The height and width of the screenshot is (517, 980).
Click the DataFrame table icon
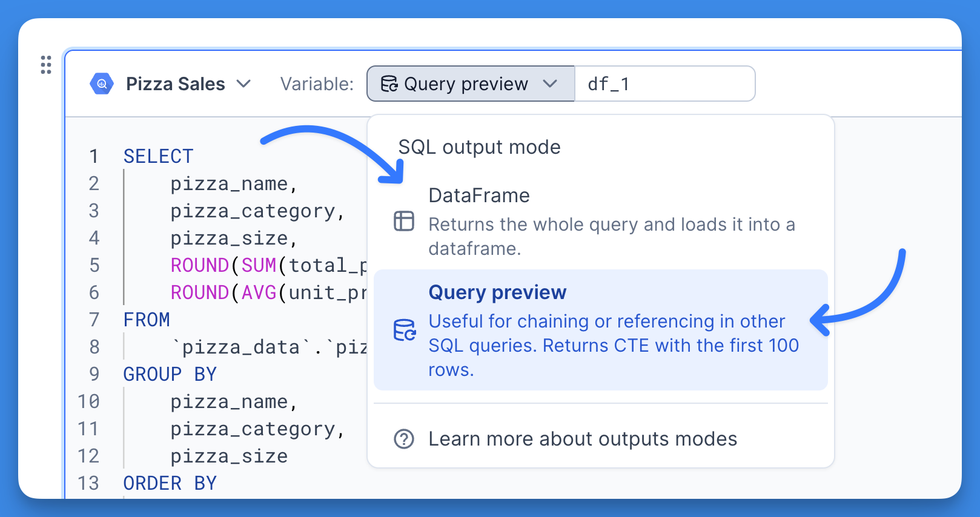[404, 221]
